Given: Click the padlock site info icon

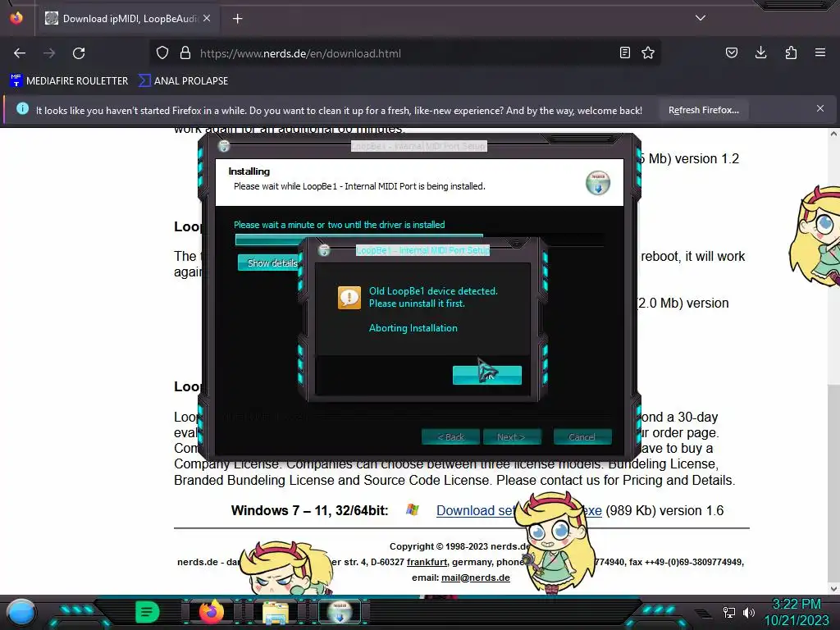Looking at the screenshot, I should [x=185, y=53].
